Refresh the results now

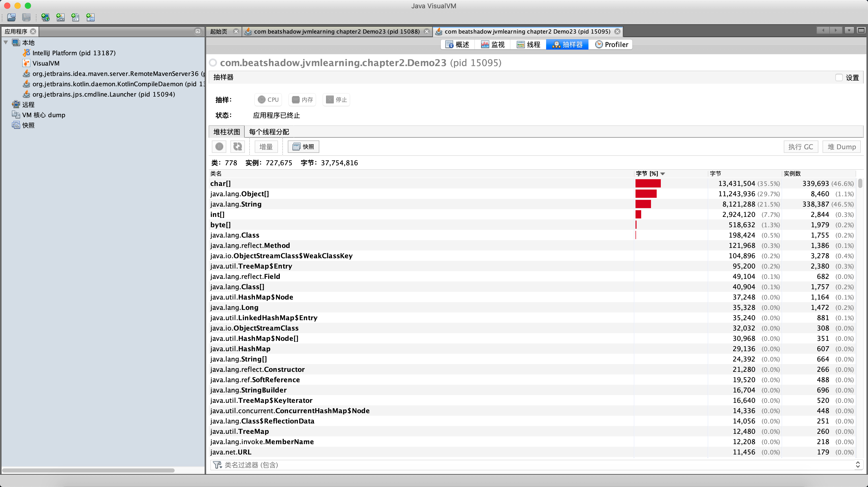click(238, 146)
